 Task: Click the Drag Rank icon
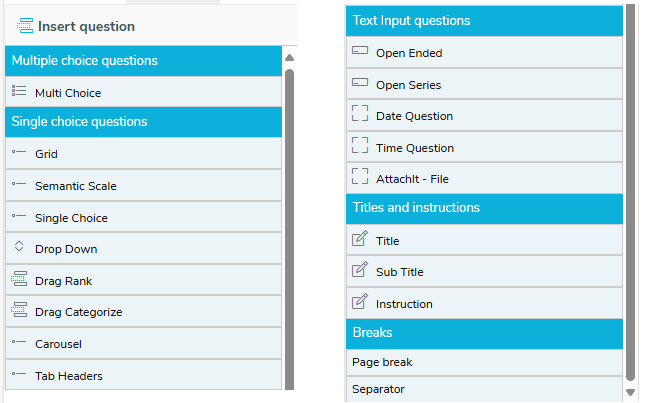point(19,278)
